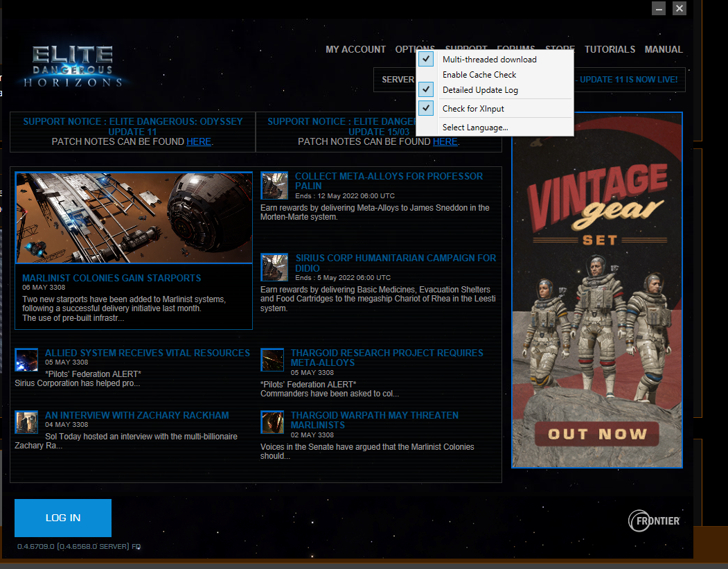
Task: Click Elite Dangerous Horizons logo
Action: (73, 66)
